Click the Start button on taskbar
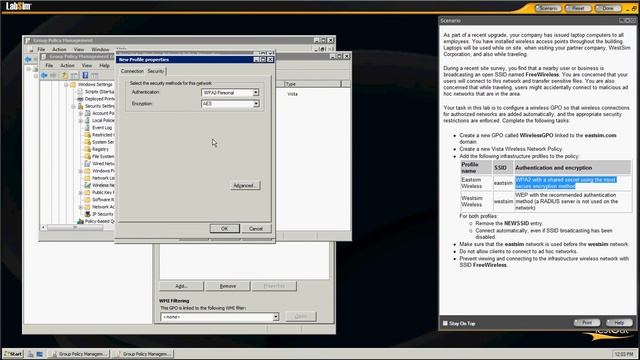 click(13, 354)
